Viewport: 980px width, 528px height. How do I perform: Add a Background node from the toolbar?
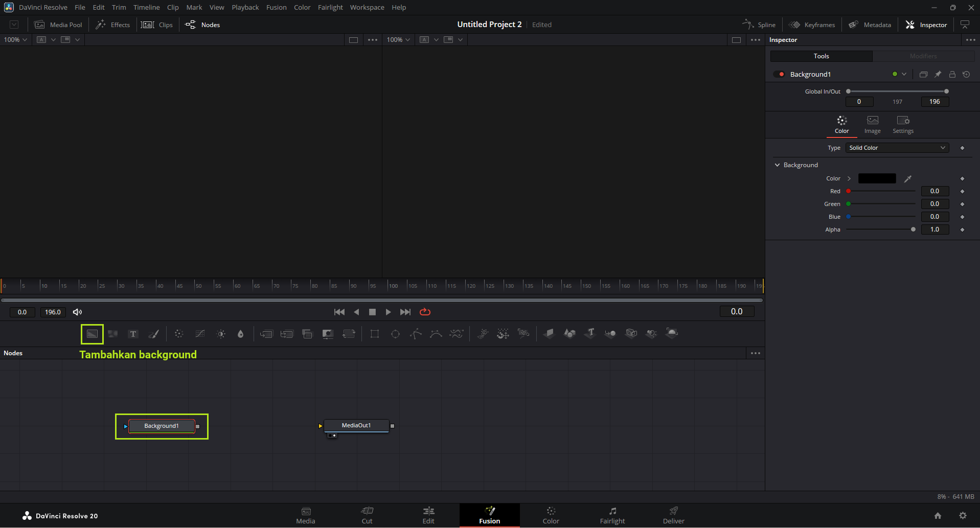point(92,334)
